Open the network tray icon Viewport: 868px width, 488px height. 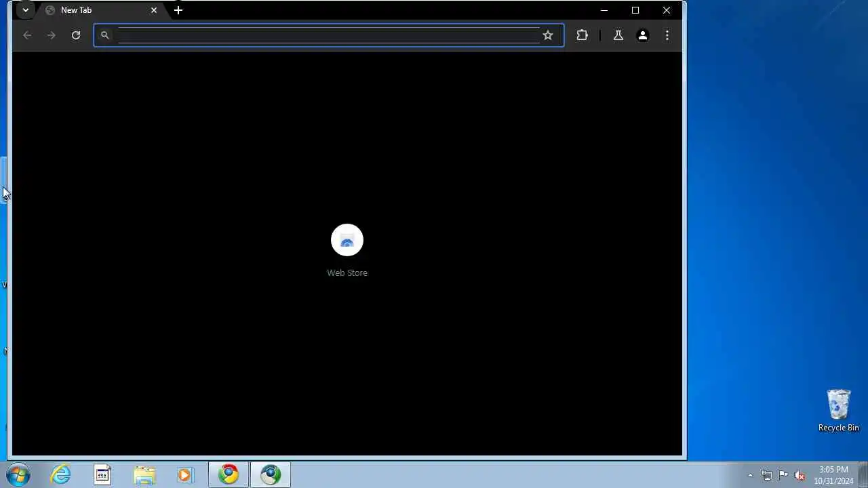[767, 475]
